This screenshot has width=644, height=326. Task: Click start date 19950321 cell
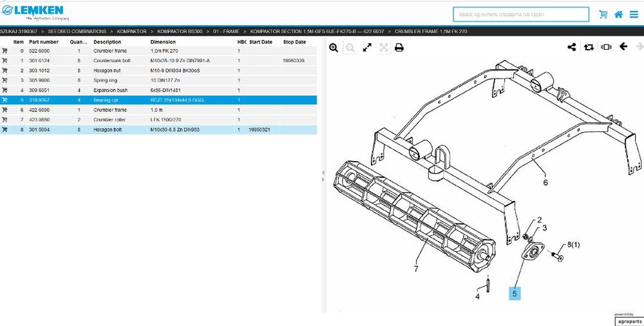(x=260, y=130)
